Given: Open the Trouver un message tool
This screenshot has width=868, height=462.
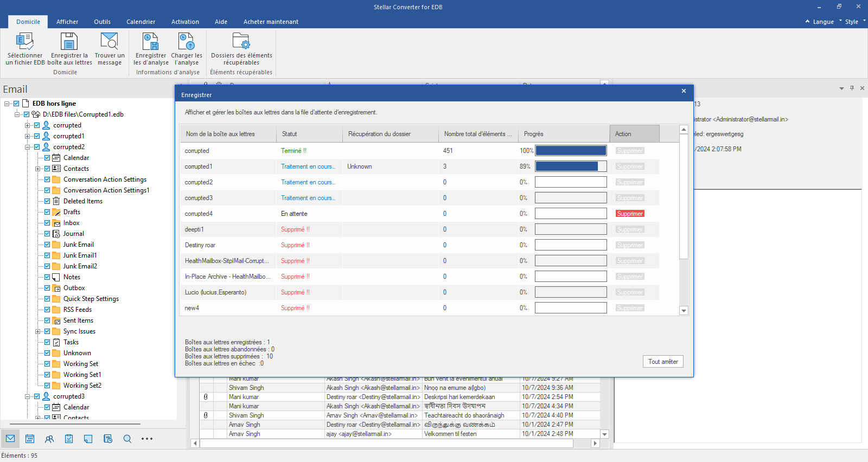Looking at the screenshot, I should point(109,42).
